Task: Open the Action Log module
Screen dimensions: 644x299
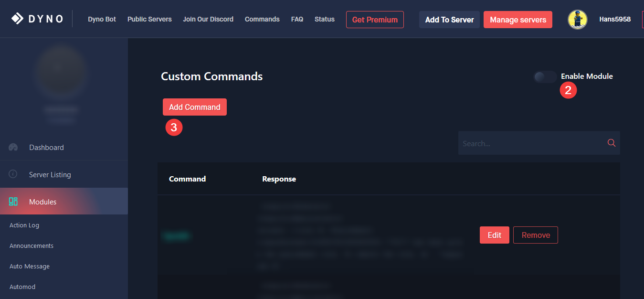Action: 24,225
